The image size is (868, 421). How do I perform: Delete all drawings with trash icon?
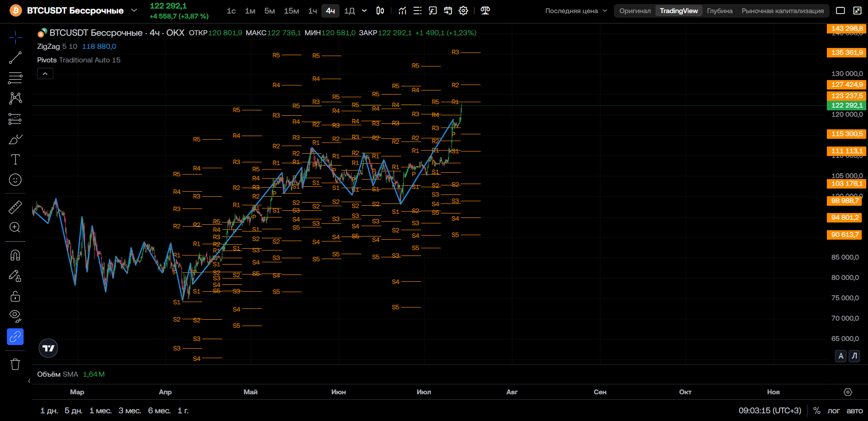[x=15, y=364]
